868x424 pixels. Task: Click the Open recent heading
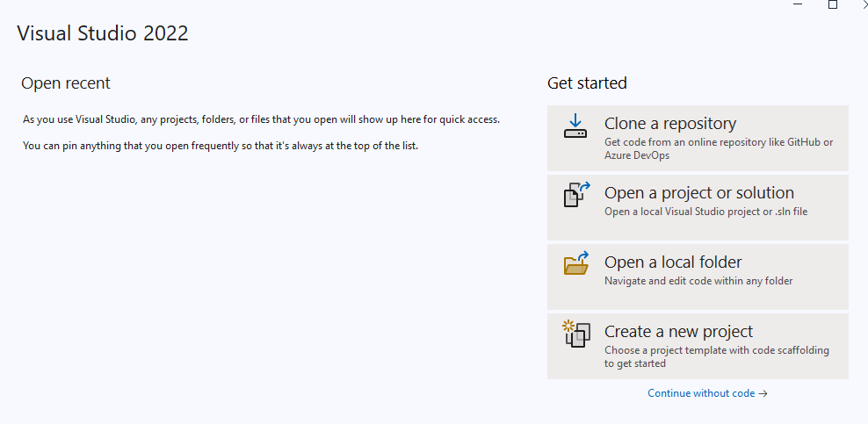[66, 83]
